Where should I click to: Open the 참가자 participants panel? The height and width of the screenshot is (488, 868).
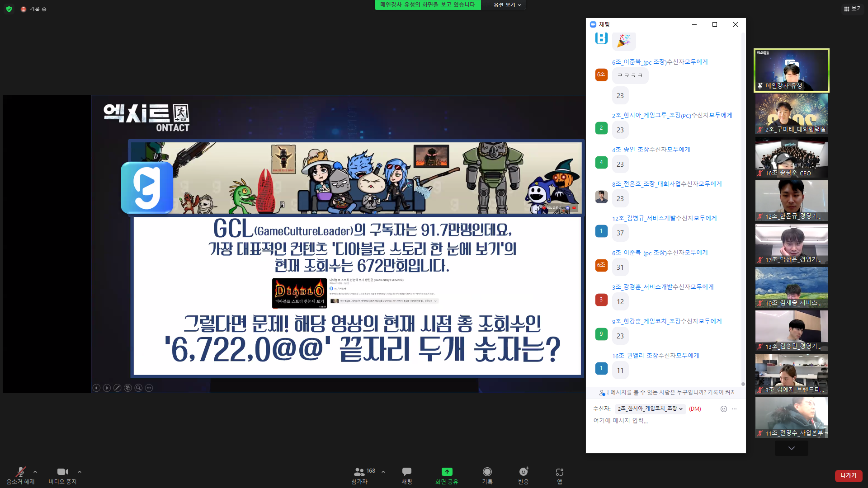pyautogui.click(x=359, y=472)
